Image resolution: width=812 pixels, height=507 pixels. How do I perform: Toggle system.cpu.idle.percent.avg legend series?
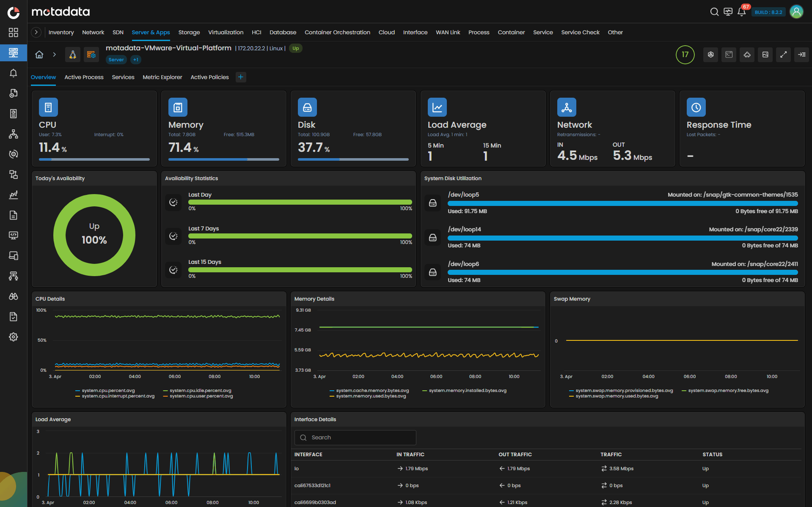200,391
